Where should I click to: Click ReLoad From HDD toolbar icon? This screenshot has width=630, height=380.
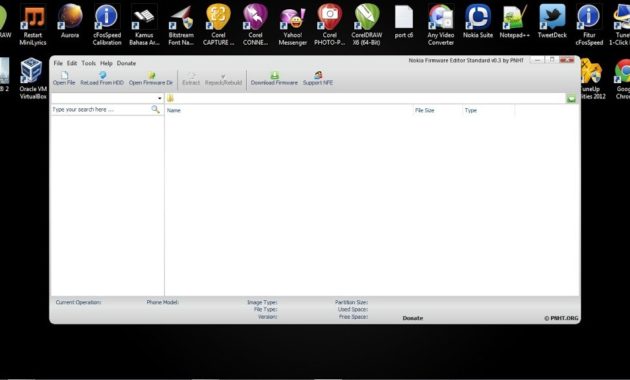pyautogui.click(x=102, y=78)
